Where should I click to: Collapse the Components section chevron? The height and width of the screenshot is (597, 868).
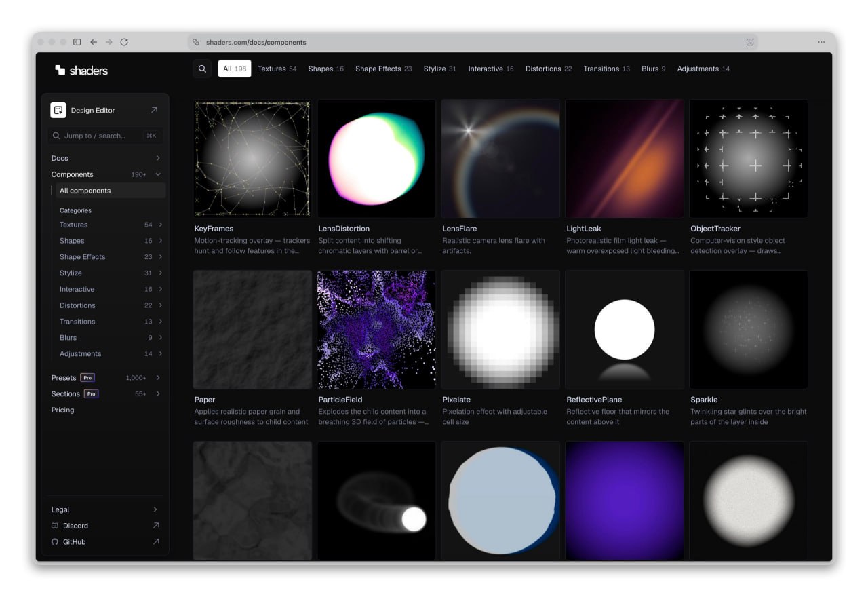(158, 174)
